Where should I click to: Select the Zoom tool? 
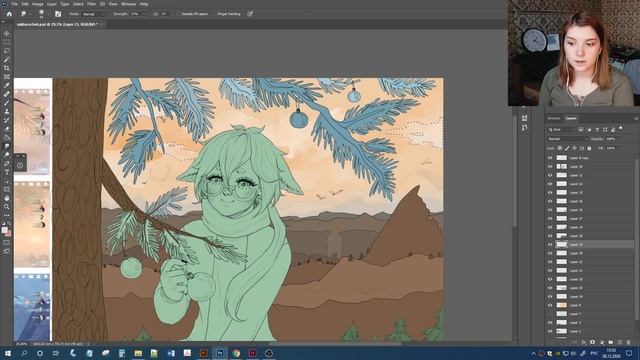pos(7,207)
